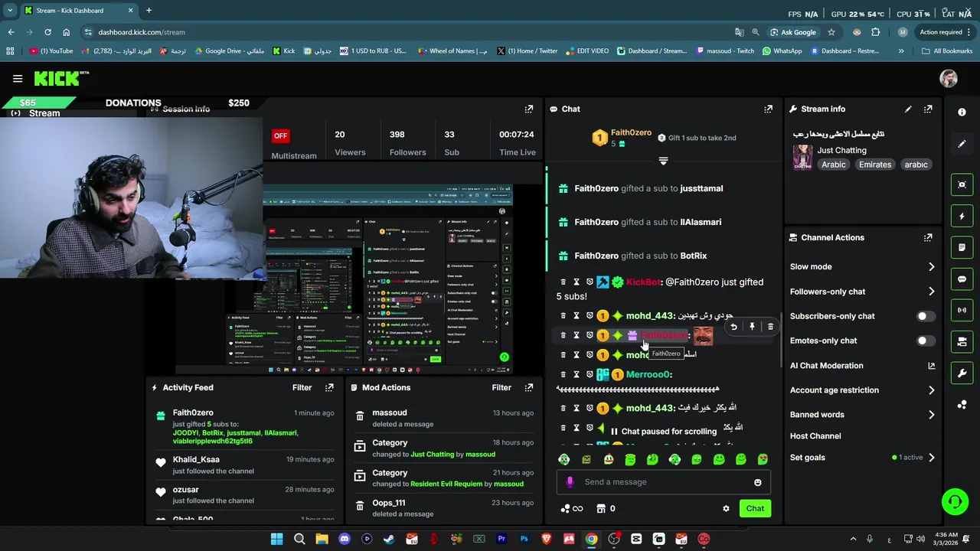
Task: Delete Faith0zero message via hover trash icon
Action: tap(770, 327)
